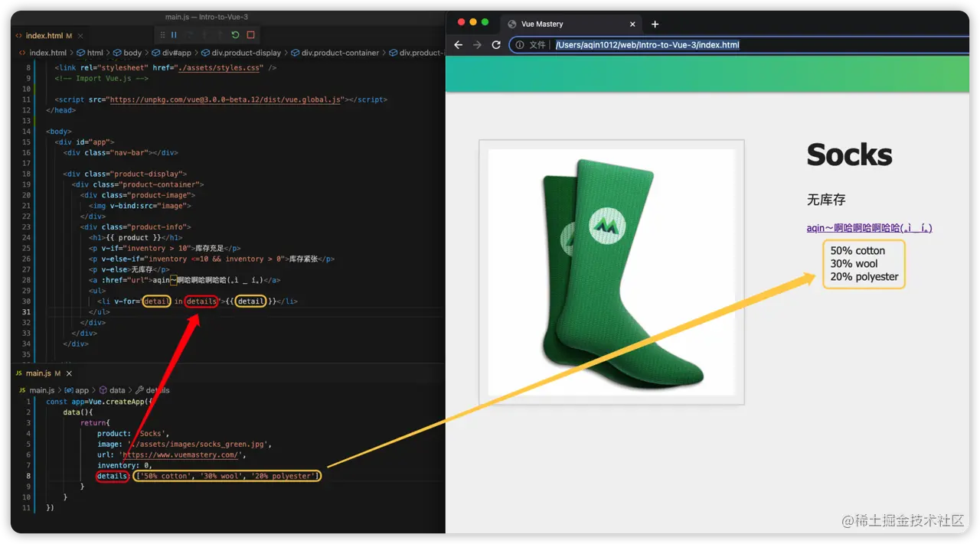Click the Import Vue.js comment line
Image resolution: width=980 pixels, height=544 pixels.
[101, 78]
